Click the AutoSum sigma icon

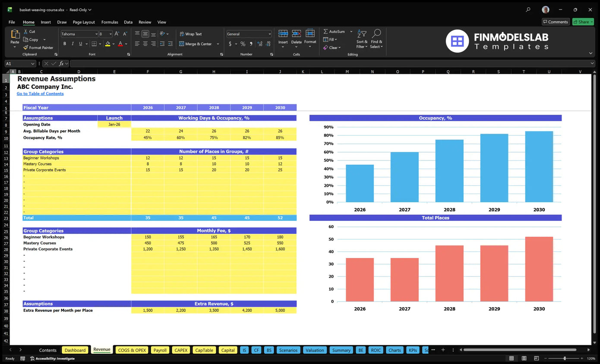coord(325,31)
